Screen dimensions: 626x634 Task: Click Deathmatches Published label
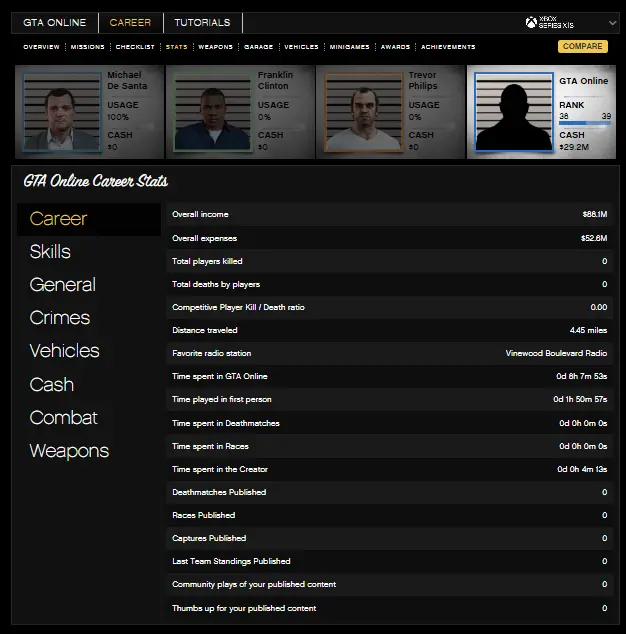pyautogui.click(x=219, y=492)
